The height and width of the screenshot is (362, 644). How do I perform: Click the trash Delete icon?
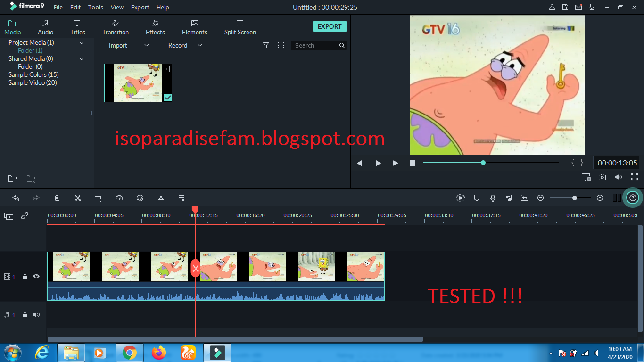(57, 198)
